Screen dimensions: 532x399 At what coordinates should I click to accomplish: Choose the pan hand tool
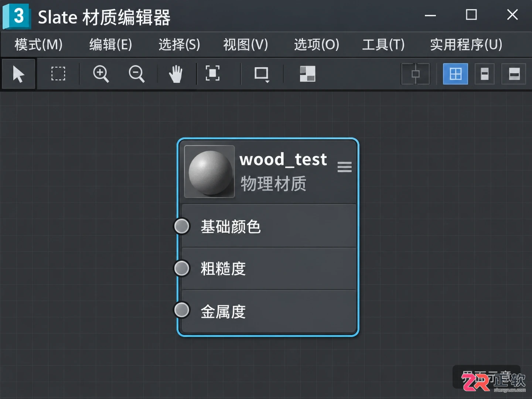pos(176,74)
